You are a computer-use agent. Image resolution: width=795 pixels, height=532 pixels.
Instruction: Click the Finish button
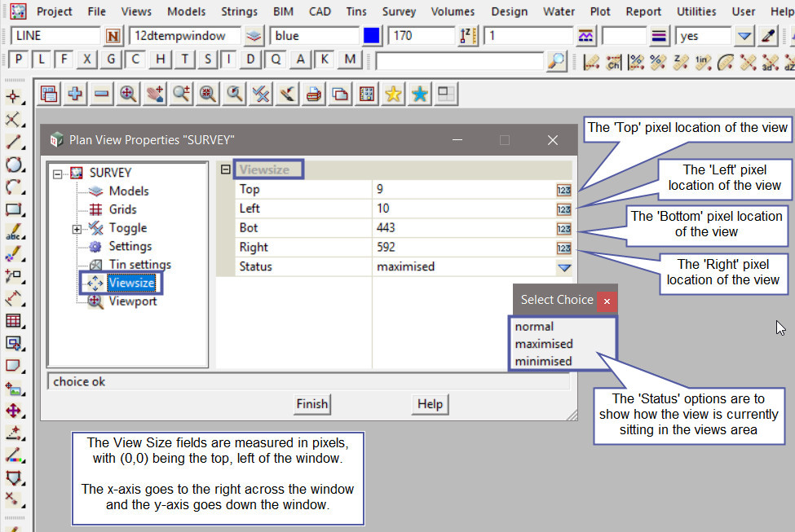[x=311, y=404]
